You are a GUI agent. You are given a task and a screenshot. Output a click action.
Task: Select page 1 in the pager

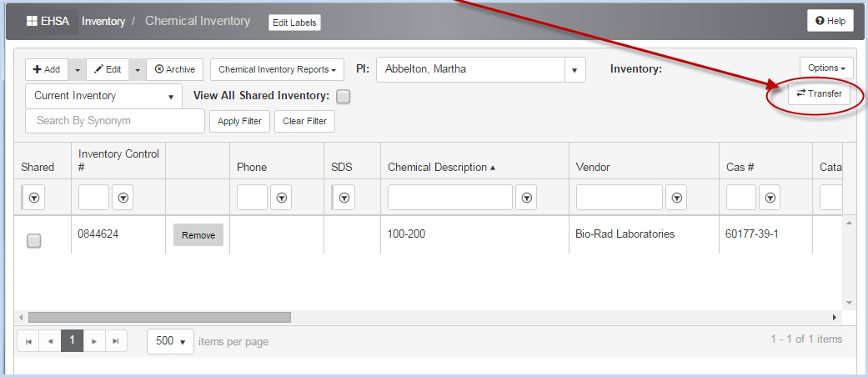(x=72, y=341)
